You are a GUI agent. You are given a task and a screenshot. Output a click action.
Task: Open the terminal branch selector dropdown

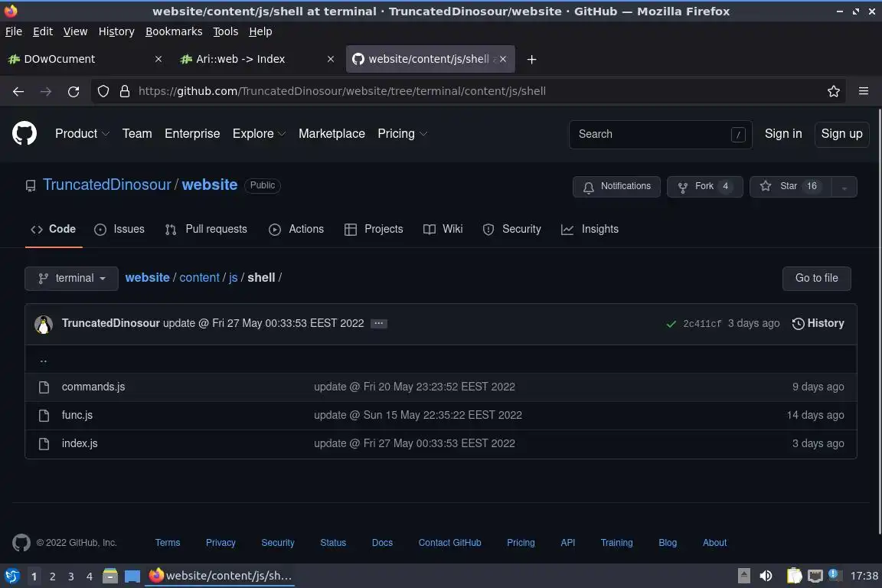(71, 279)
